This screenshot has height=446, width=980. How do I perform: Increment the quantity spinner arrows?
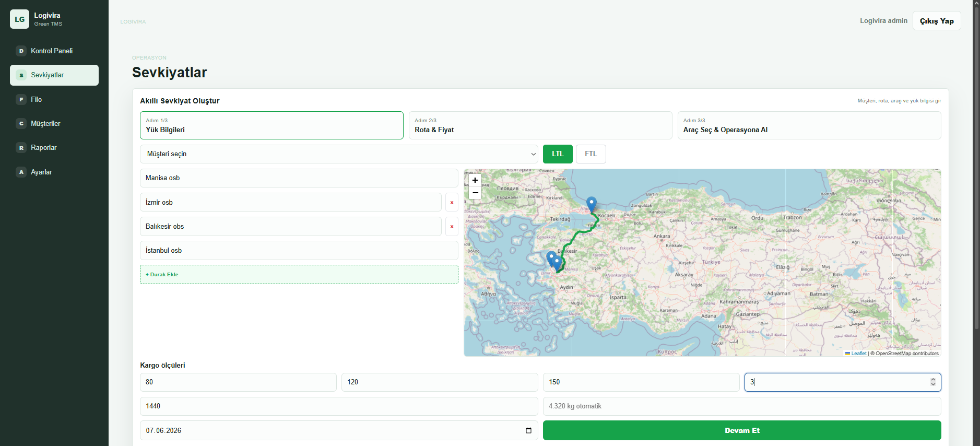[933, 380]
